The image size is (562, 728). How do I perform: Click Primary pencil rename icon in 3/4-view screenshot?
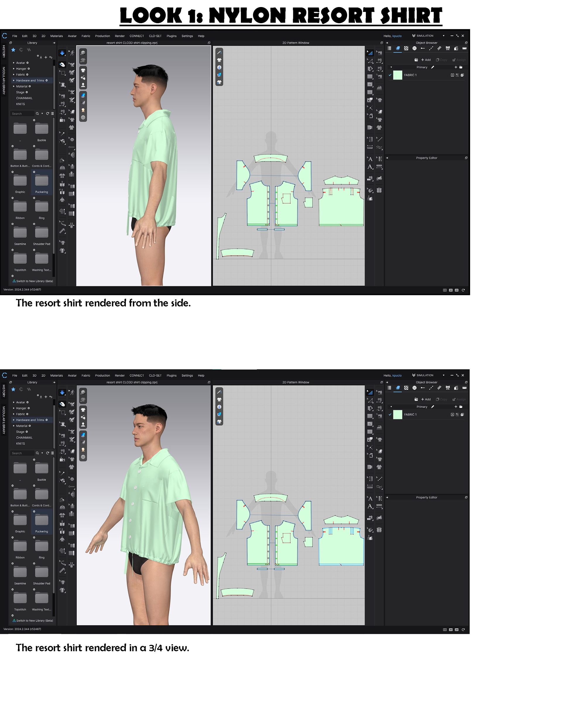(x=432, y=407)
